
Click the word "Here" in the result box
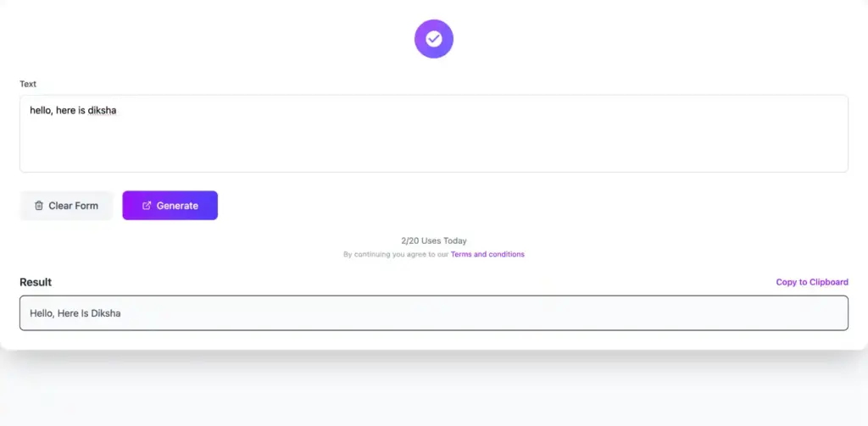[68, 313]
